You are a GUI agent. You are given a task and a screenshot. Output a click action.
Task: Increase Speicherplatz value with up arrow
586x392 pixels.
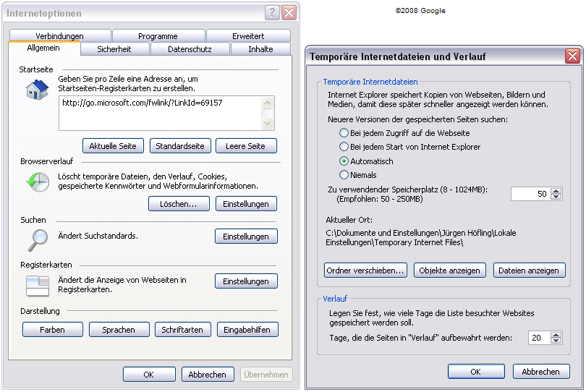(x=556, y=191)
